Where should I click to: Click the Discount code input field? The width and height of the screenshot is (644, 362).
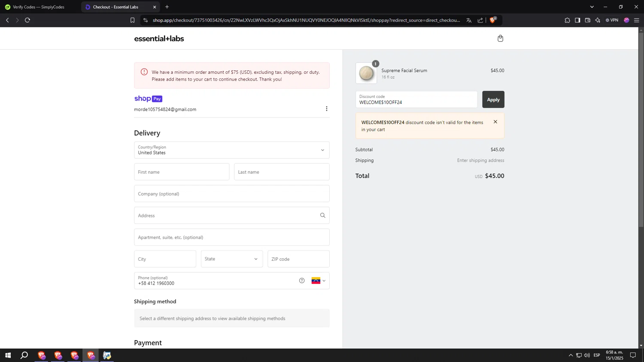(416, 100)
